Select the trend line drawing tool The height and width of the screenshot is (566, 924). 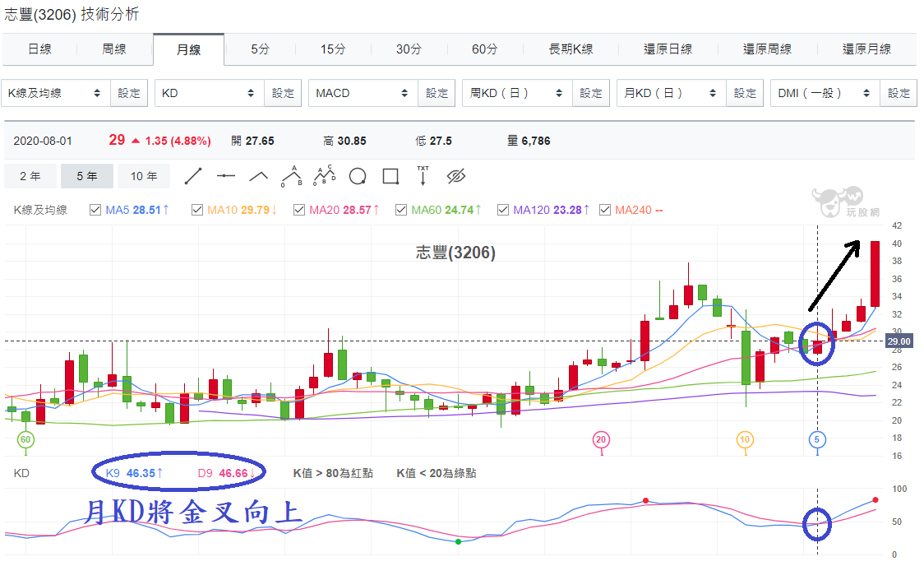193,176
